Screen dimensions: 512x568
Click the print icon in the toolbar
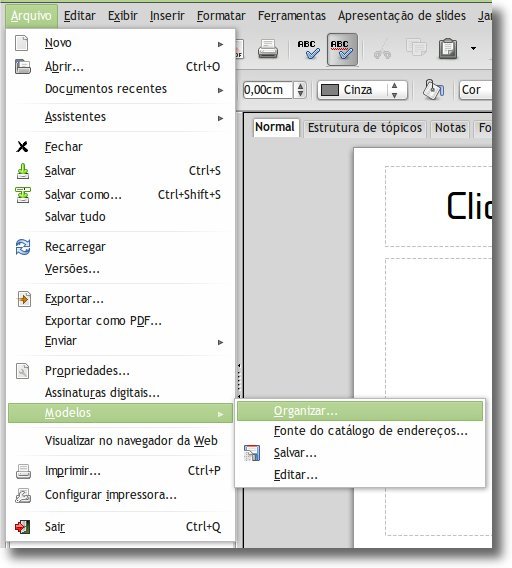pos(268,49)
